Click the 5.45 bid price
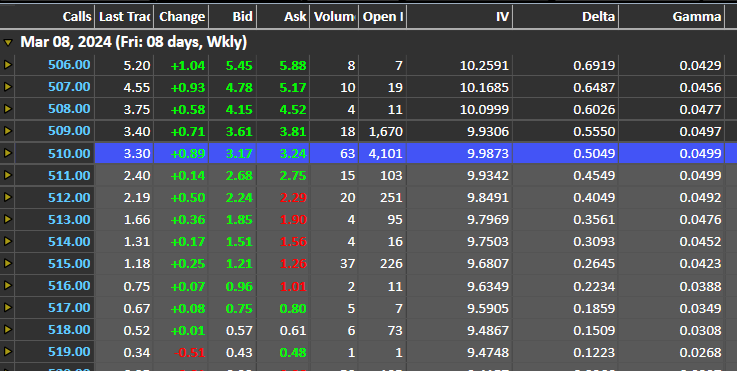The width and height of the screenshot is (737, 371). pyautogui.click(x=239, y=65)
